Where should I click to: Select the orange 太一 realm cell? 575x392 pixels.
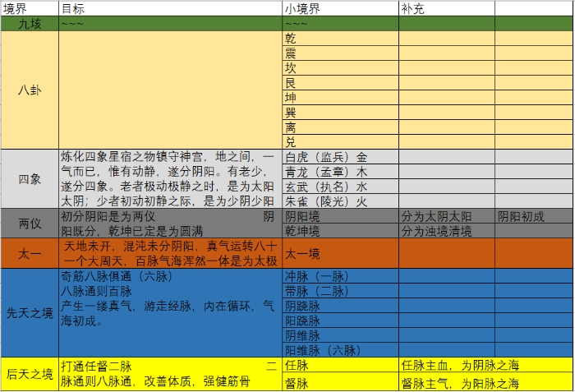pyautogui.click(x=30, y=253)
